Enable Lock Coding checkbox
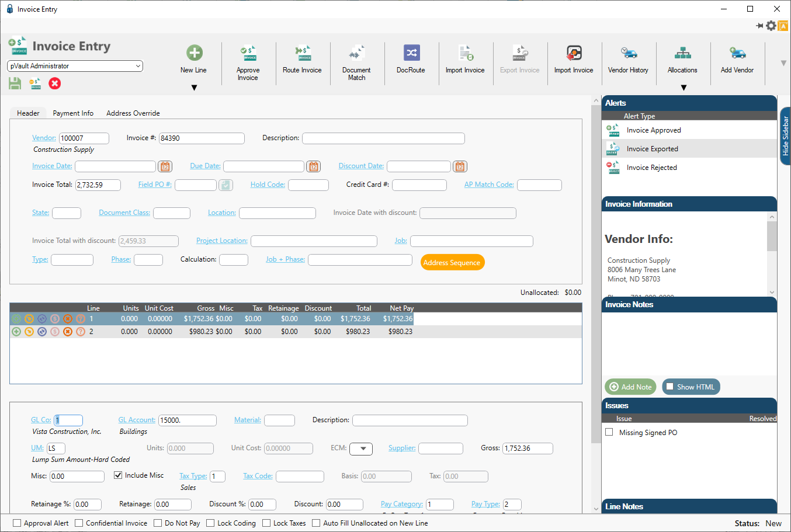This screenshot has width=791, height=532. tap(210, 523)
